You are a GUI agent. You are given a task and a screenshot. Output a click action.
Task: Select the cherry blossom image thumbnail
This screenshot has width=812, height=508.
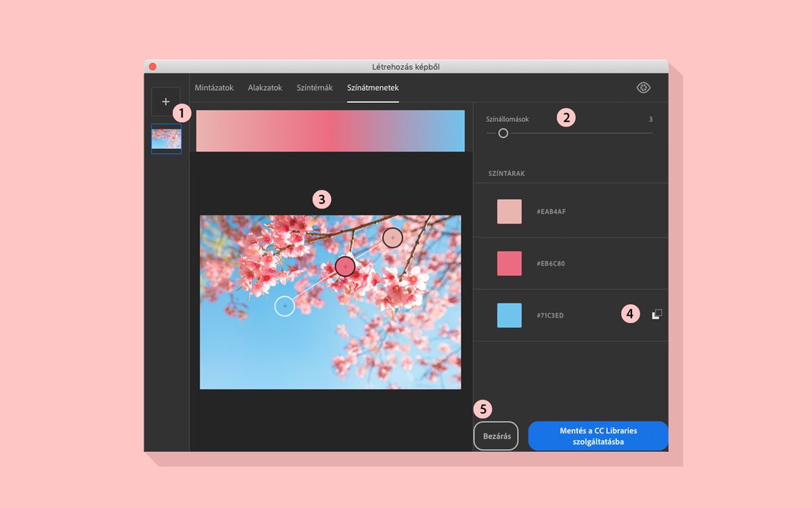[x=166, y=139]
